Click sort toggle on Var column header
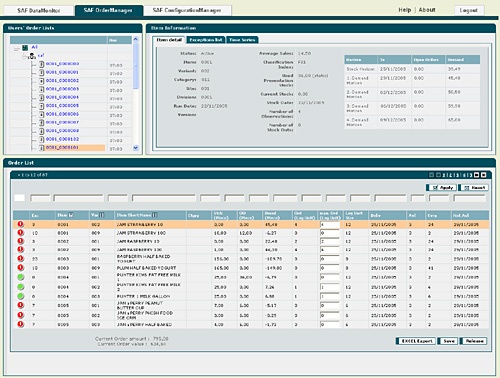500x378 pixels. point(102,215)
